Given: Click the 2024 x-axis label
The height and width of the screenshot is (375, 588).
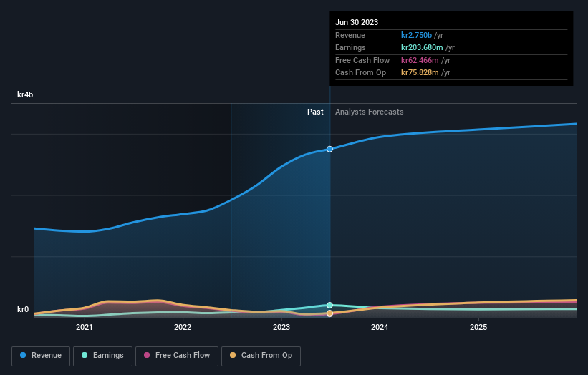Looking at the screenshot, I should coord(380,327).
